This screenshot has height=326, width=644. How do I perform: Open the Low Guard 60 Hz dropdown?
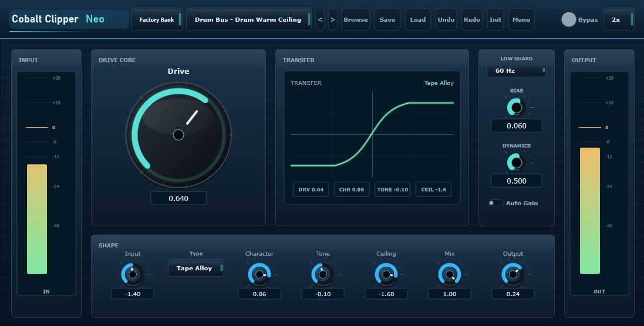click(516, 70)
